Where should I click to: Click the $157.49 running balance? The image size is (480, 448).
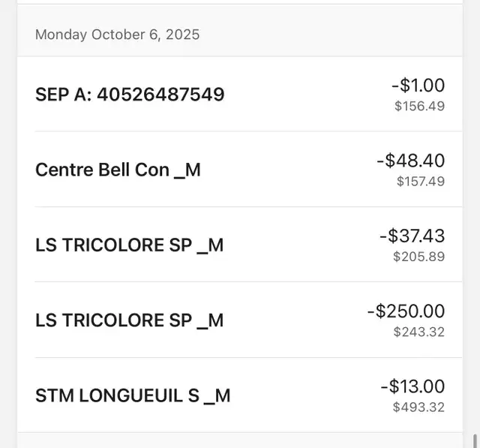point(420,182)
